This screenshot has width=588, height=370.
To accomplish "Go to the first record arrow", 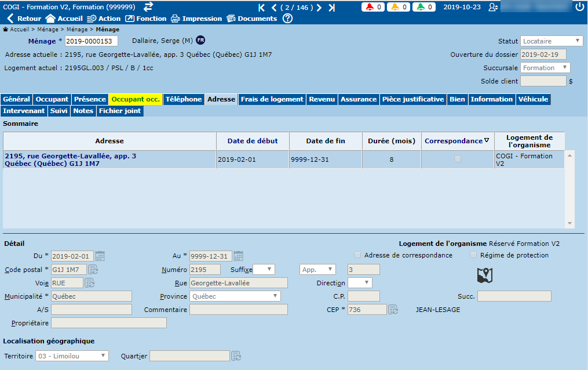I will [x=261, y=8].
